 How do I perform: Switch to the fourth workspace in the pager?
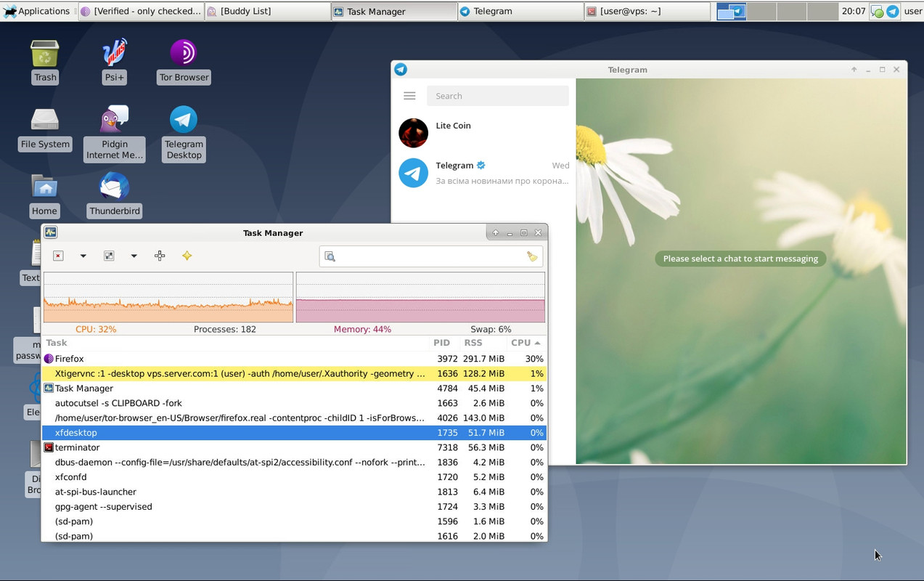821,11
